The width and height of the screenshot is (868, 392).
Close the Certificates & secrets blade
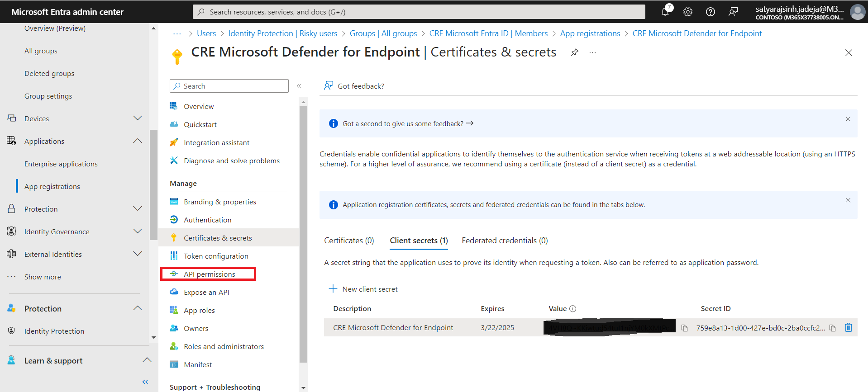[x=849, y=53]
